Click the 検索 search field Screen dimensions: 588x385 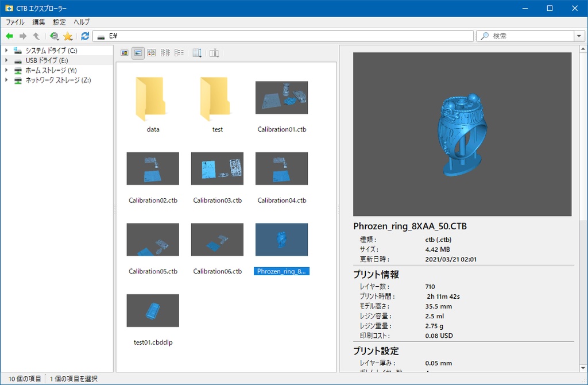click(x=525, y=36)
